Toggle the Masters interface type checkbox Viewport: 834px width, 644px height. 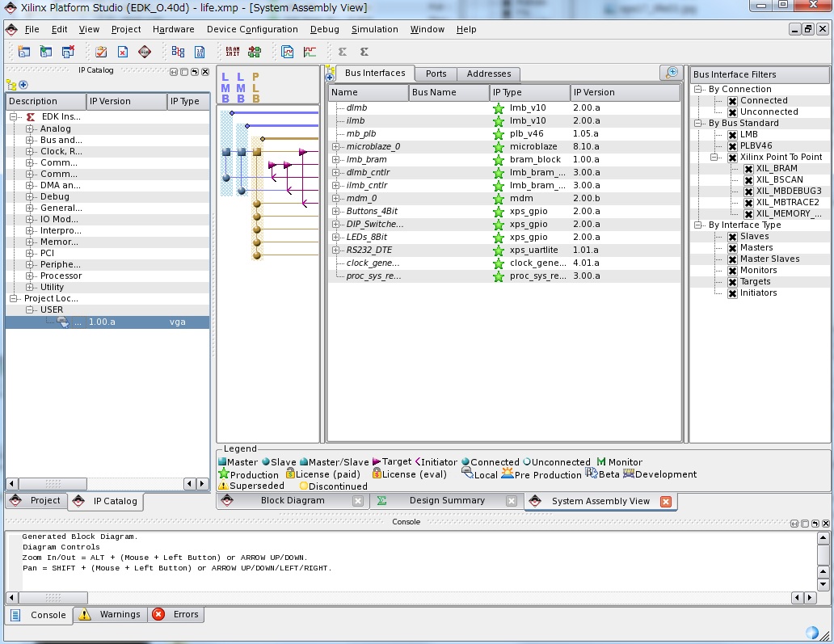pos(732,248)
